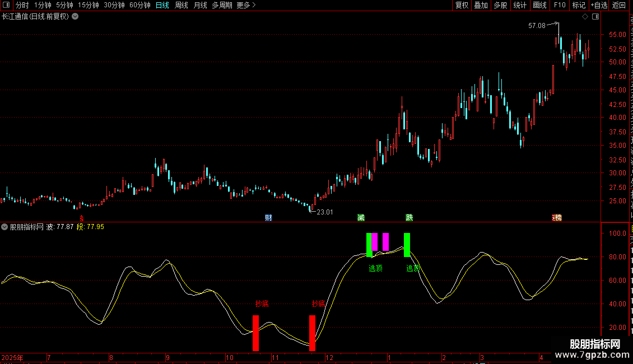Open the F10 company info

[x=560, y=5]
